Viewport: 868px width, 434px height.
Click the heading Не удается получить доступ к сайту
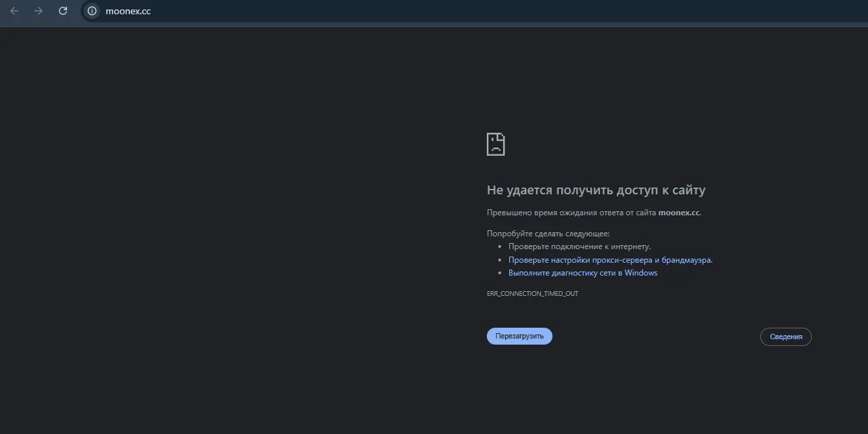596,190
